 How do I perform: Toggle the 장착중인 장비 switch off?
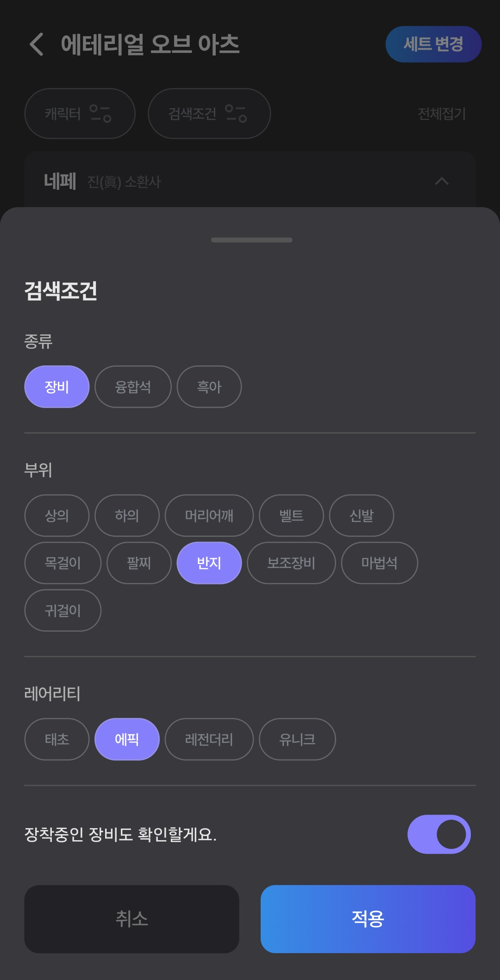(x=439, y=834)
